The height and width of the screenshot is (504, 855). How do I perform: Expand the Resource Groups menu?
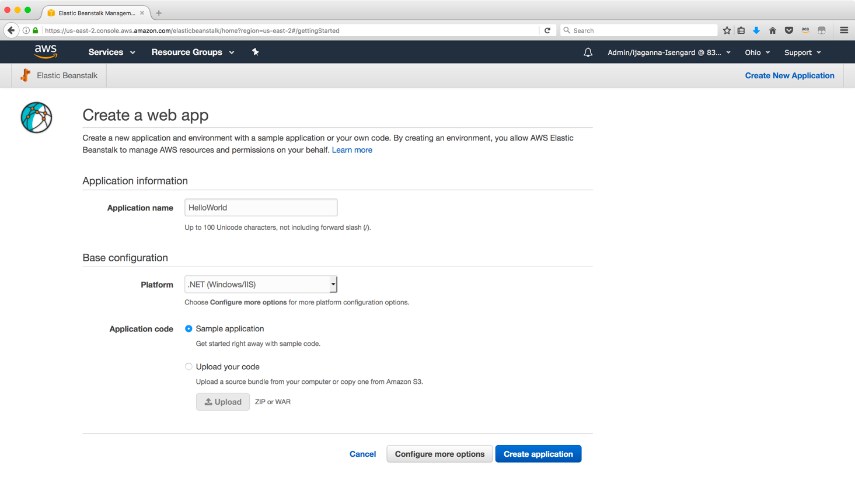[193, 52]
